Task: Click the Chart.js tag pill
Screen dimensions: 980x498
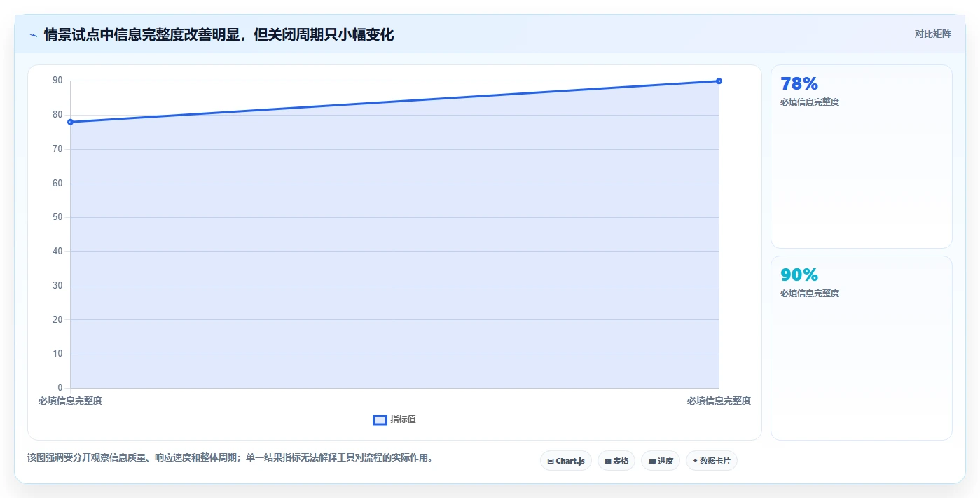Action: pyautogui.click(x=566, y=461)
